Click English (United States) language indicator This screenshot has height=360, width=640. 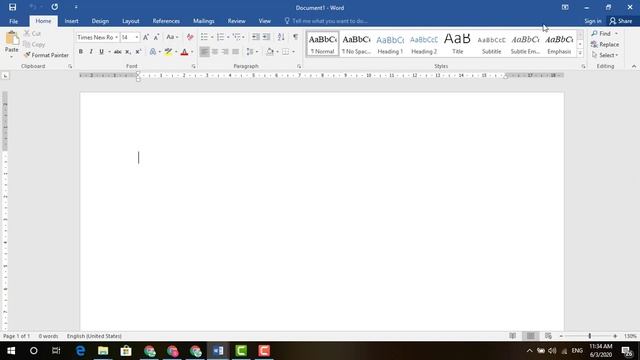tap(94, 336)
